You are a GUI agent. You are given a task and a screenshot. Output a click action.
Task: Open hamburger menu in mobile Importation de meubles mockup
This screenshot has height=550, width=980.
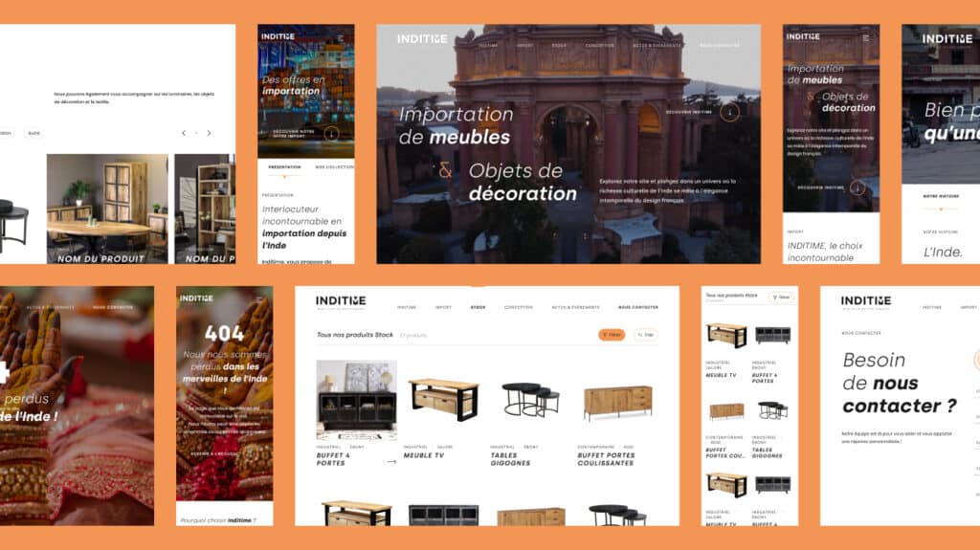[x=865, y=38]
